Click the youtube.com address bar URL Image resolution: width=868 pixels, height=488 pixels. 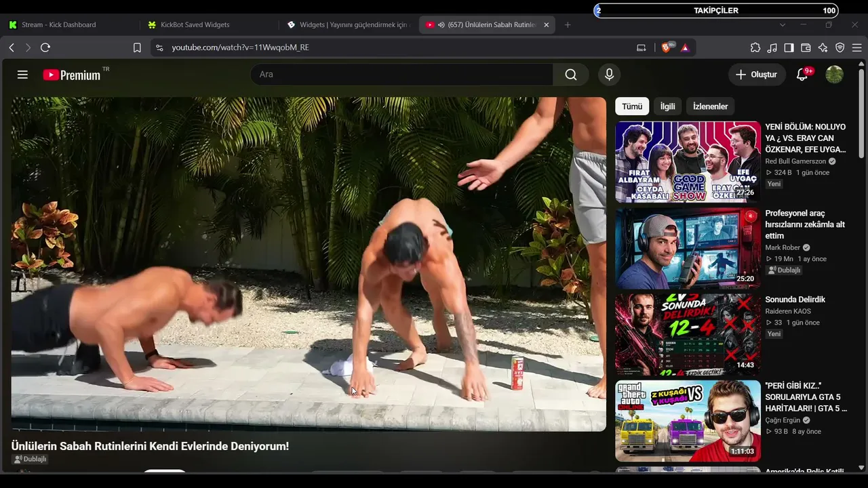click(240, 47)
